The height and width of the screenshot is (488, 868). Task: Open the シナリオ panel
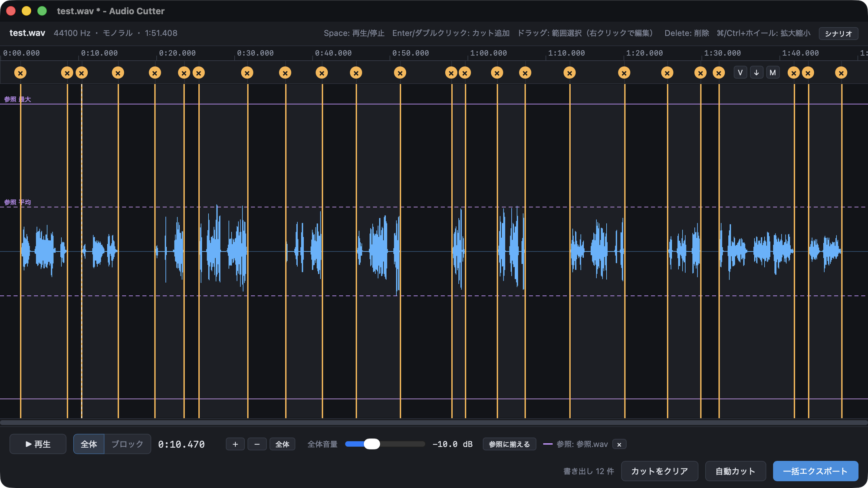(x=838, y=34)
